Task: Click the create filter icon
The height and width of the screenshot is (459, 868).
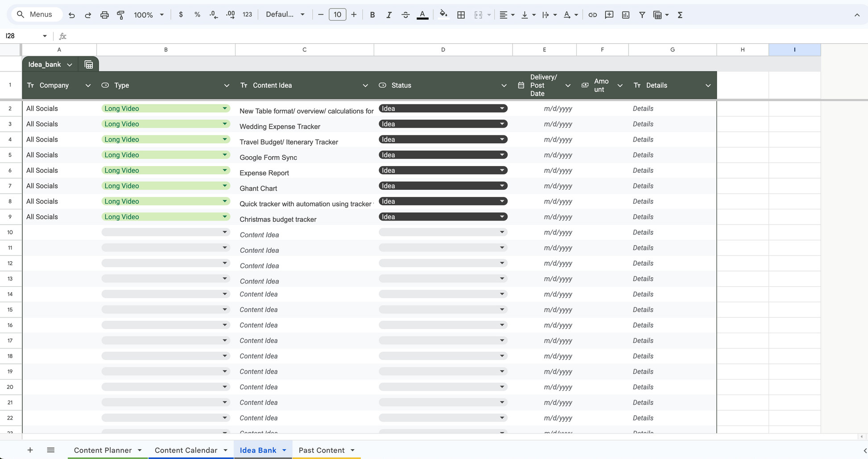Action: click(642, 15)
